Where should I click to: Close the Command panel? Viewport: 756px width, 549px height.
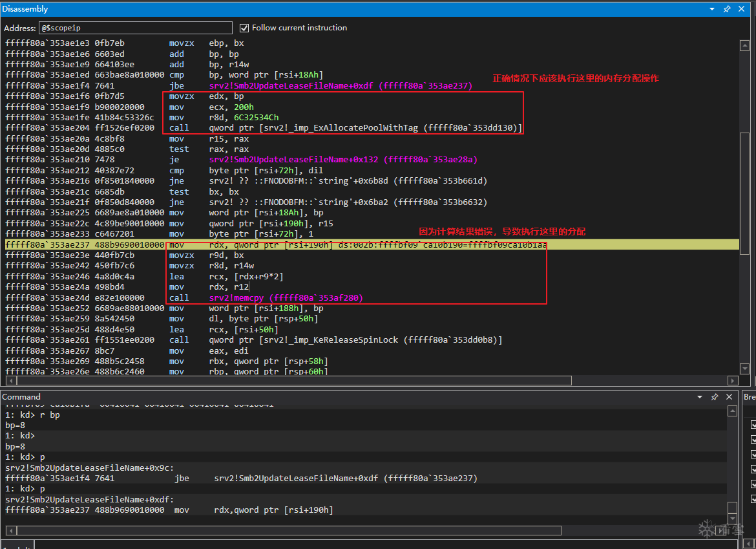pyautogui.click(x=729, y=397)
